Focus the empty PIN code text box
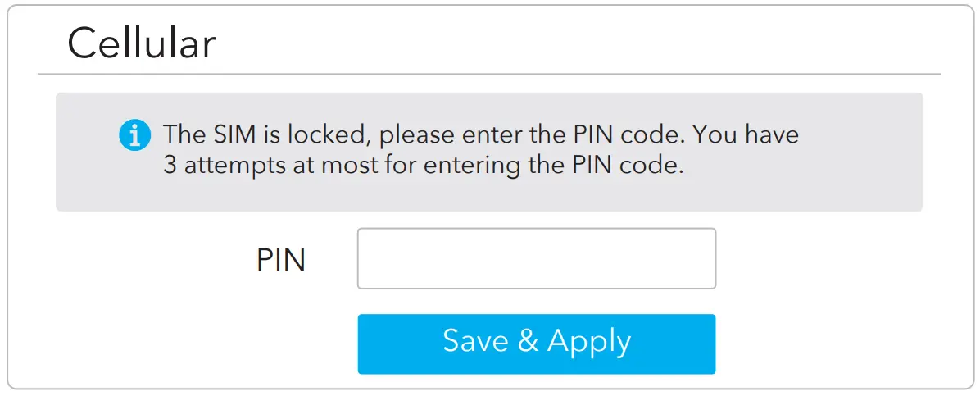 click(536, 259)
